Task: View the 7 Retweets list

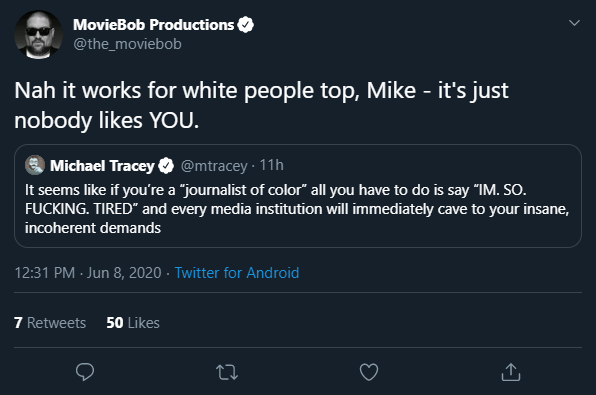Action: point(50,323)
